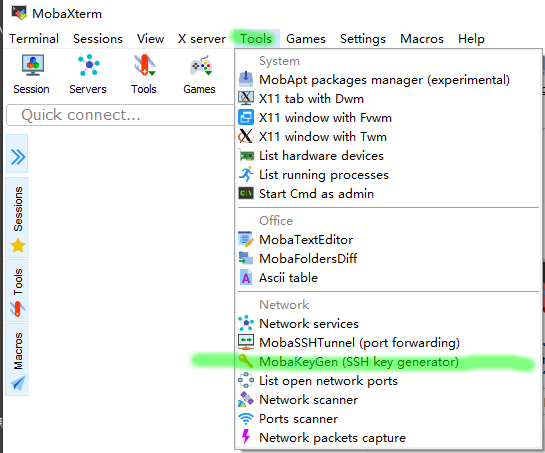Screen dimensions: 545x453
Task: Launch MobaTextEditor from menu
Action: point(306,240)
